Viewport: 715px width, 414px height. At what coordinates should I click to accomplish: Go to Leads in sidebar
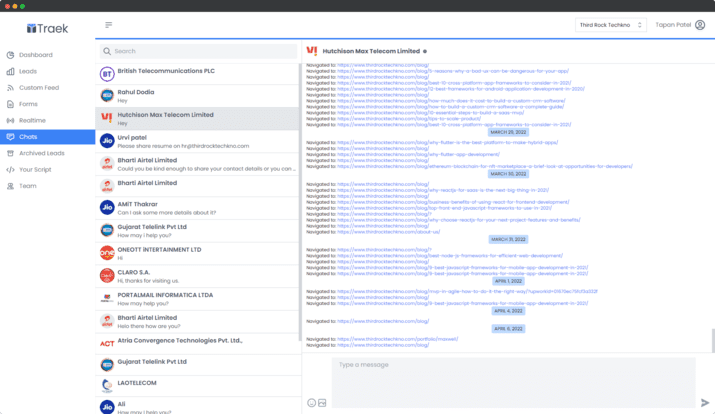click(x=47, y=71)
